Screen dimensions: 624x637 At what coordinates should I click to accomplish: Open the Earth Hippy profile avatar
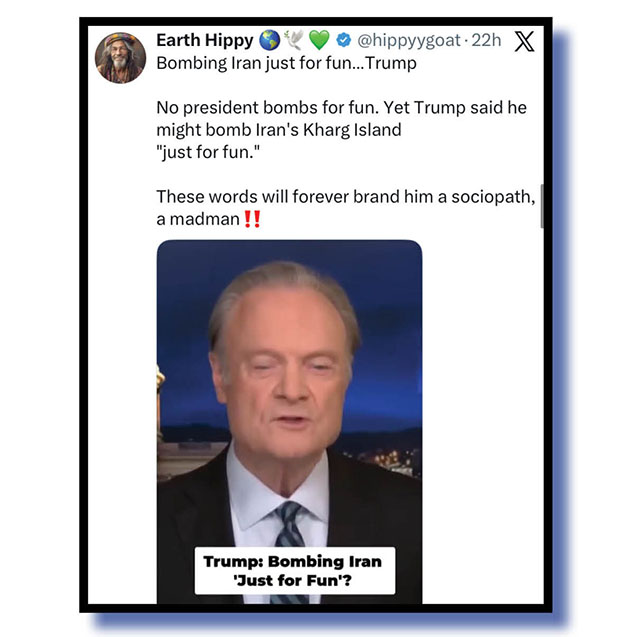coord(120,58)
